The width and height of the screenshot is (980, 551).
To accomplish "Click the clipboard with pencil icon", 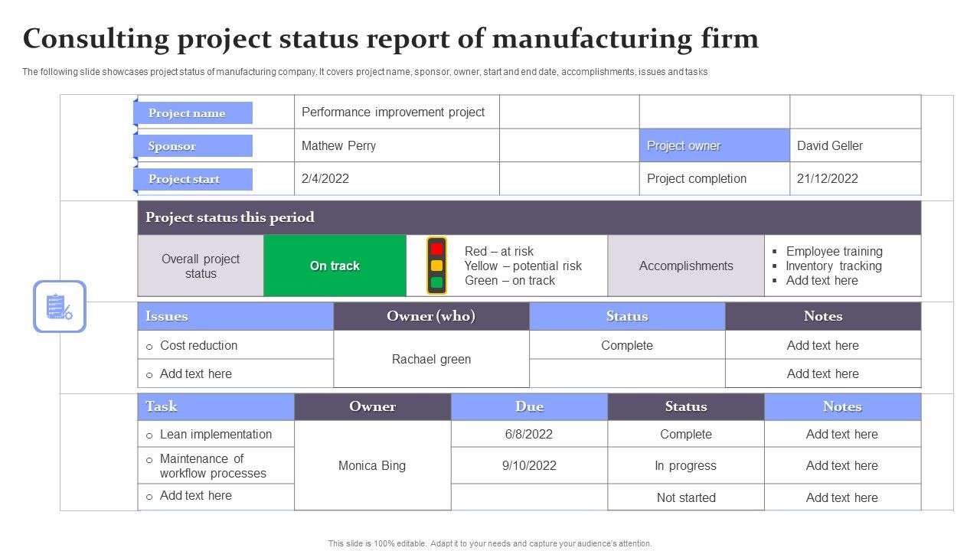I will click(60, 308).
